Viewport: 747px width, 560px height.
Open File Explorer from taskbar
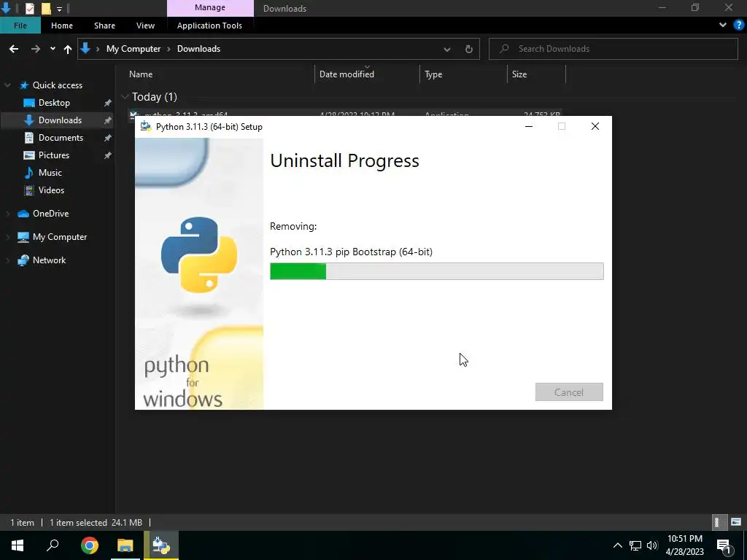125,545
